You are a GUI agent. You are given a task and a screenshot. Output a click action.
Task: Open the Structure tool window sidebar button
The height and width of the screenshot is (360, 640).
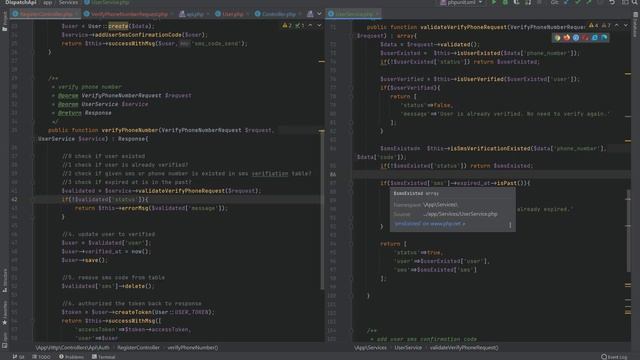4,281
